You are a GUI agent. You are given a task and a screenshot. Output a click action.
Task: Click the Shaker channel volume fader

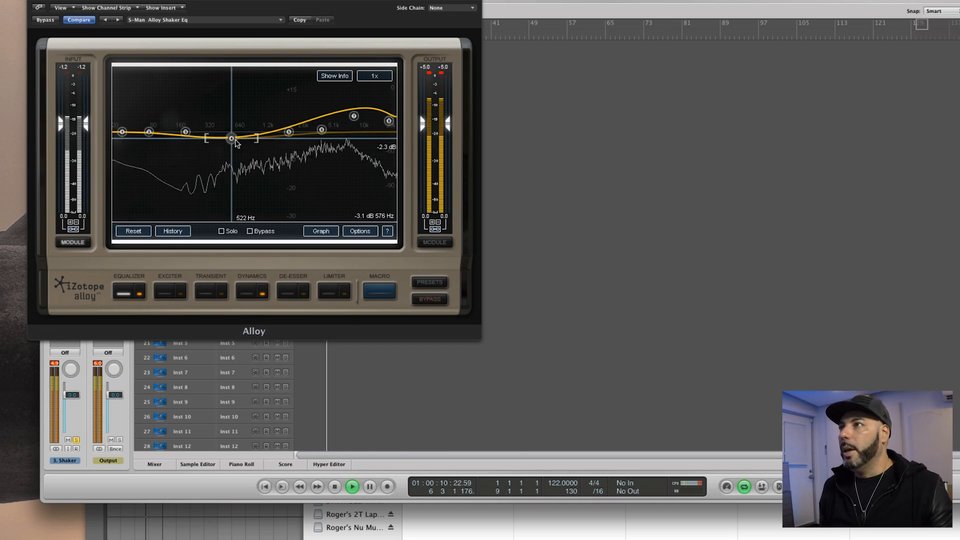[71, 395]
